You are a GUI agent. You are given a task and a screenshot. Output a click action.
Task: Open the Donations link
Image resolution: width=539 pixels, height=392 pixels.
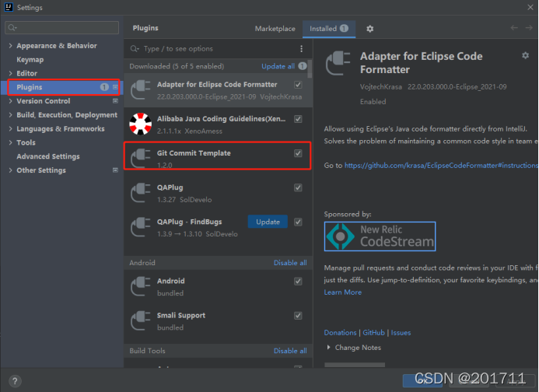[x=341, y=333]
